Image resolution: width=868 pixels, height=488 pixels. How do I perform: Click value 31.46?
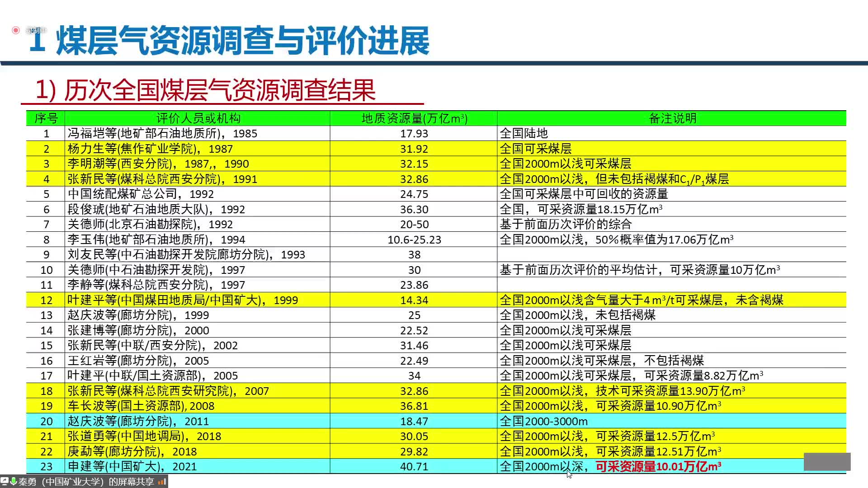tap(414, 346)
